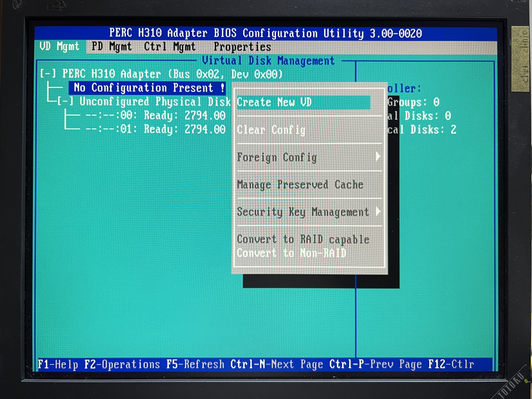
Task: Click the 'cal Disks: 2' count
Action: tap(422, 130)
